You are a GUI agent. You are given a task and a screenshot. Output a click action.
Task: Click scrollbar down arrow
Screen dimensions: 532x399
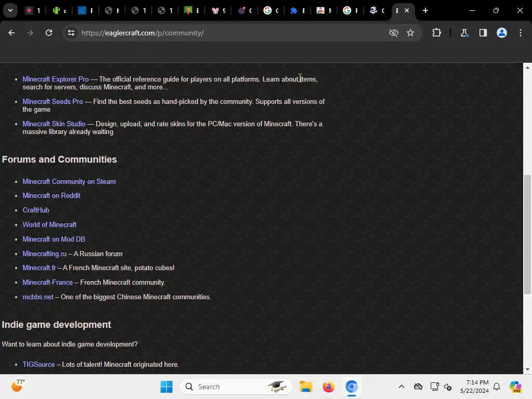pos(527,369)
